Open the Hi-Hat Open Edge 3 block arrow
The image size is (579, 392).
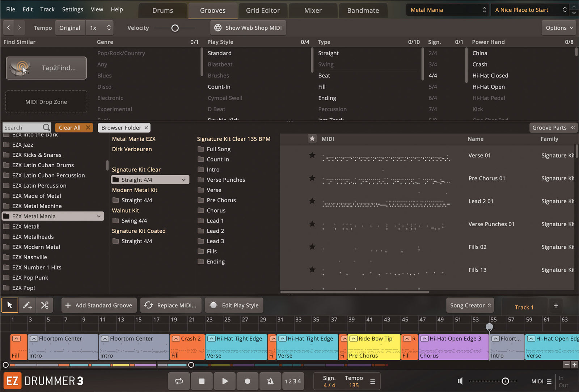(x=424, y=339)
